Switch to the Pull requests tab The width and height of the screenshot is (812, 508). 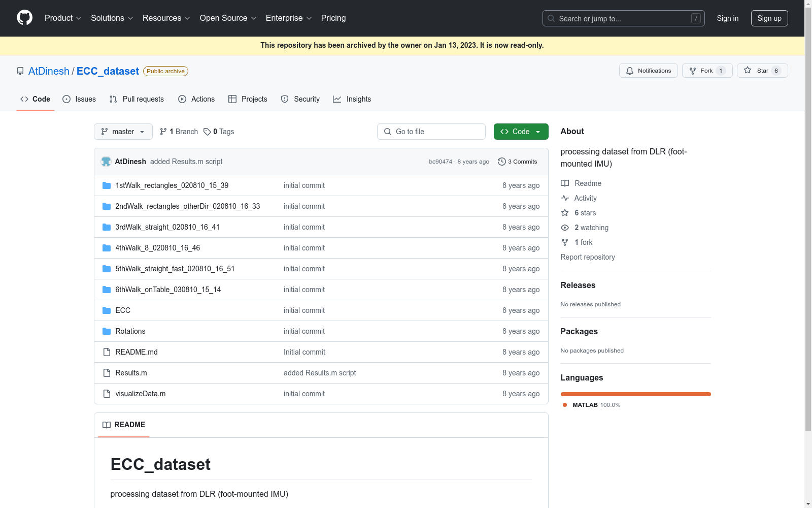click(137, 99)
